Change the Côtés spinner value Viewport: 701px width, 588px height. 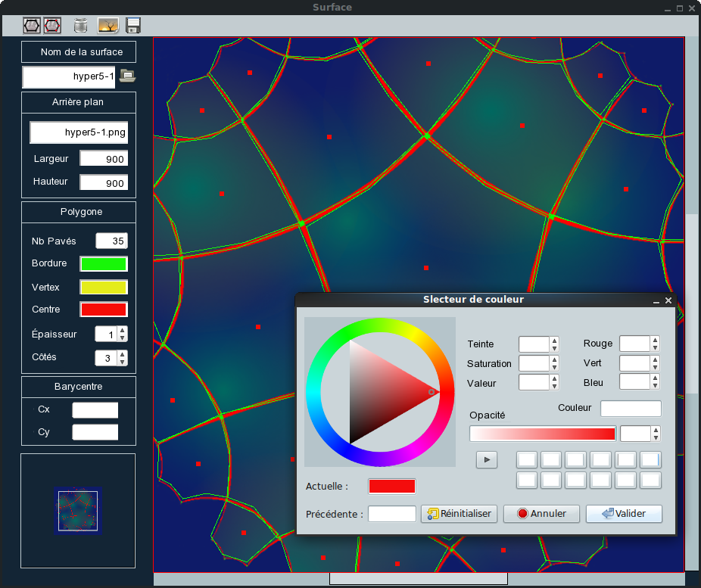tap(123, 358)
